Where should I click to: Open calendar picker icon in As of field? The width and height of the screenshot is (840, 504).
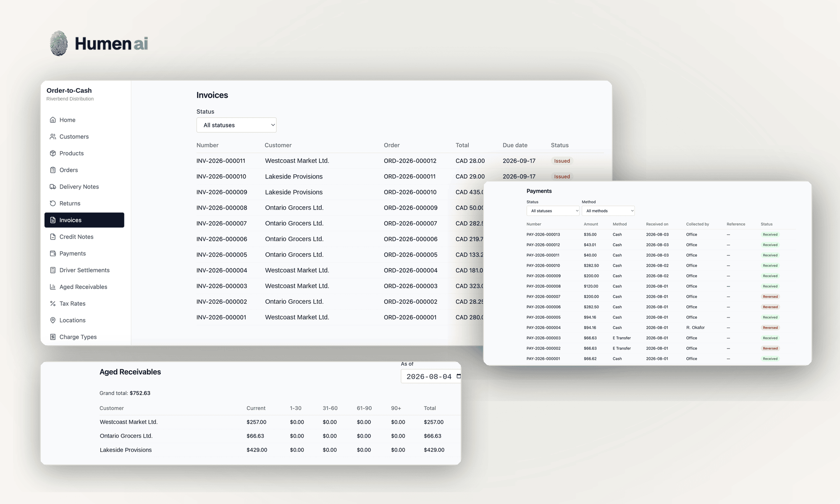(458, 376)
